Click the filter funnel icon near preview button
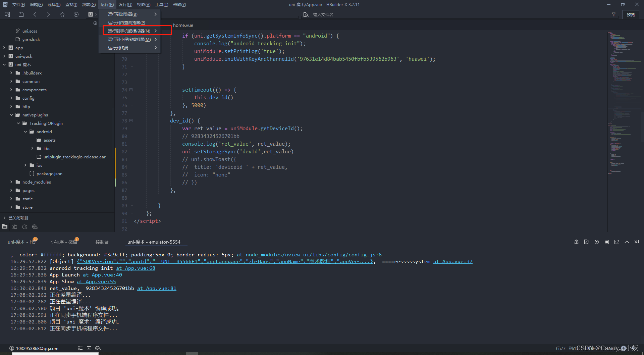 [613, 14]
